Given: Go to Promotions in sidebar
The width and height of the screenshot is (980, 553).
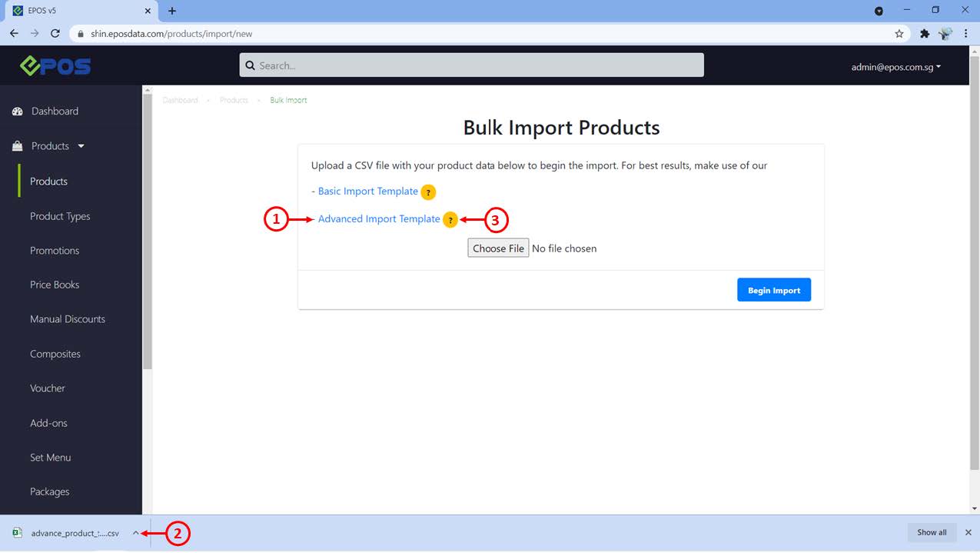Looking at the screenshot, I should pyautogui.click(x=55, y=251).
